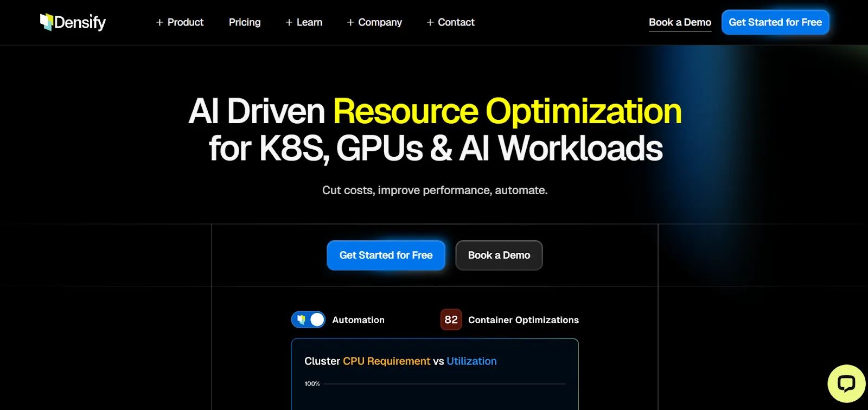Image resolution: width=868 pixels, height=410 pixels.
Task: Click the red 82 optimizations badge
Action: tap(451, 319)
